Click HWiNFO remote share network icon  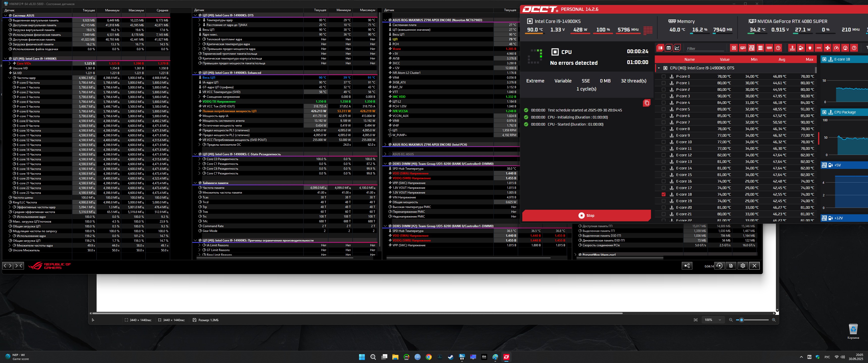(687, 266)
